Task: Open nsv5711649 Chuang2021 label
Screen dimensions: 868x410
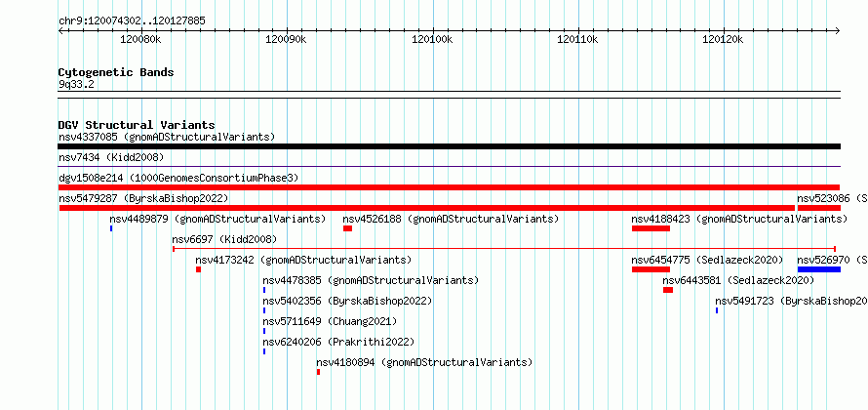Action: [330, 321]
